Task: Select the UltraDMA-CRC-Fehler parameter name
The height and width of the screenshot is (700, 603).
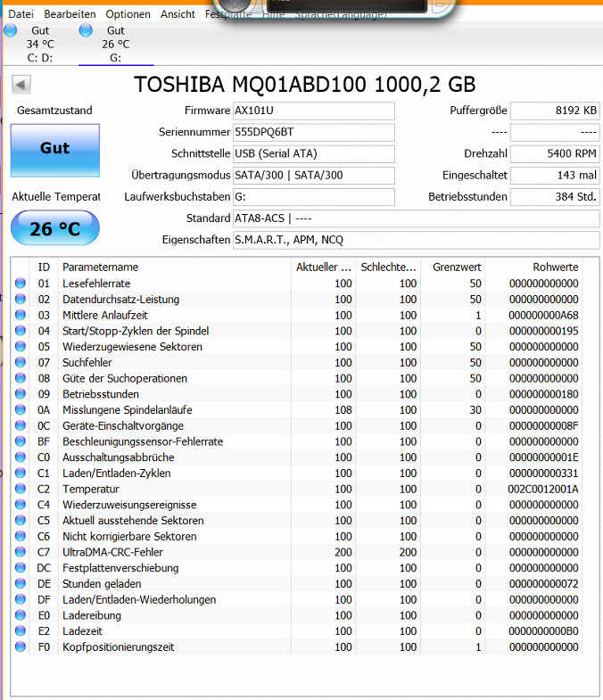Action: coord(112,552)
